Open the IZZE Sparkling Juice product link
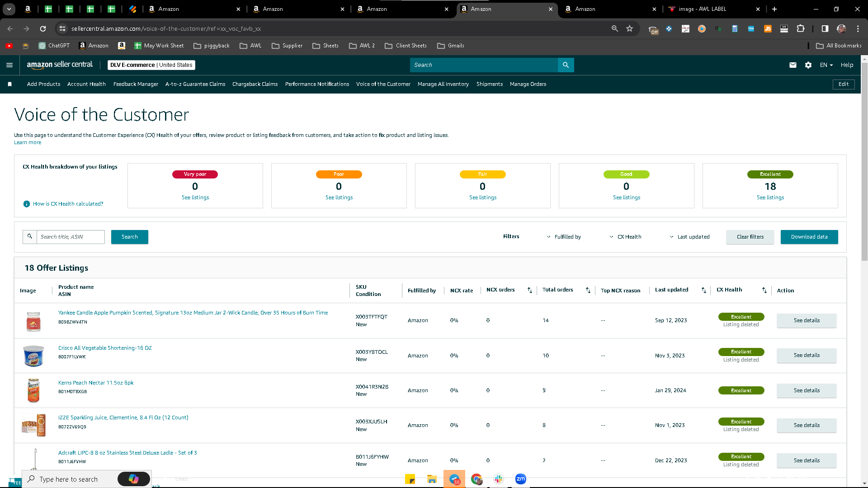 click(x=123, y=418)
